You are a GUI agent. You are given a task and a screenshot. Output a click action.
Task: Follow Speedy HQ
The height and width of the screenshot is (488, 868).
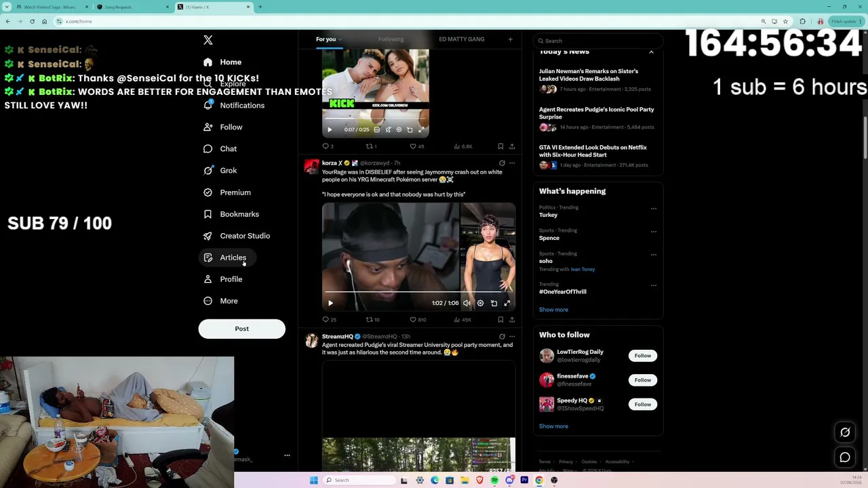(643, 405)
